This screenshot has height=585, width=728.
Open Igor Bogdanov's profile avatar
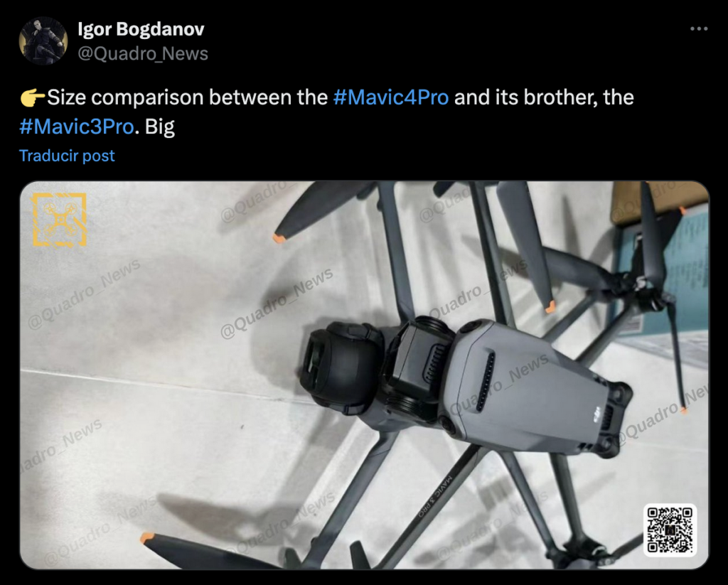click(x=43, y=41)
